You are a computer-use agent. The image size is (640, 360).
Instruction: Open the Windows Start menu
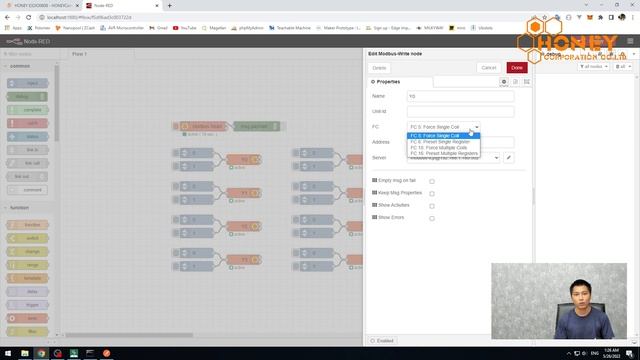coord(8,353)
